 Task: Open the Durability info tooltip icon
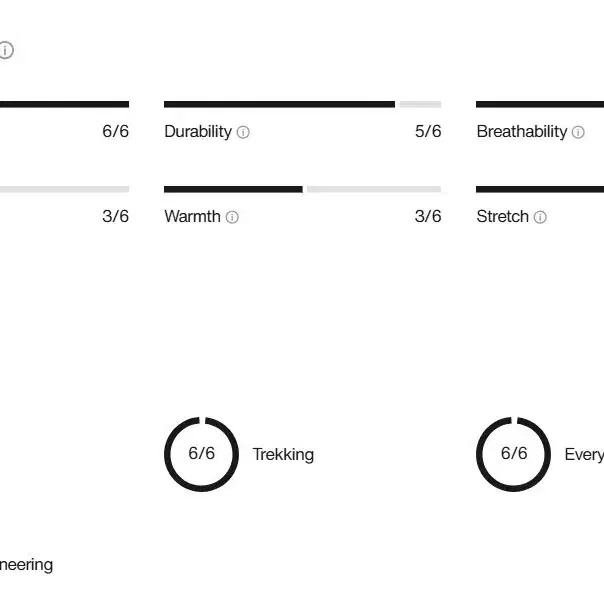[x=243, y=132]
